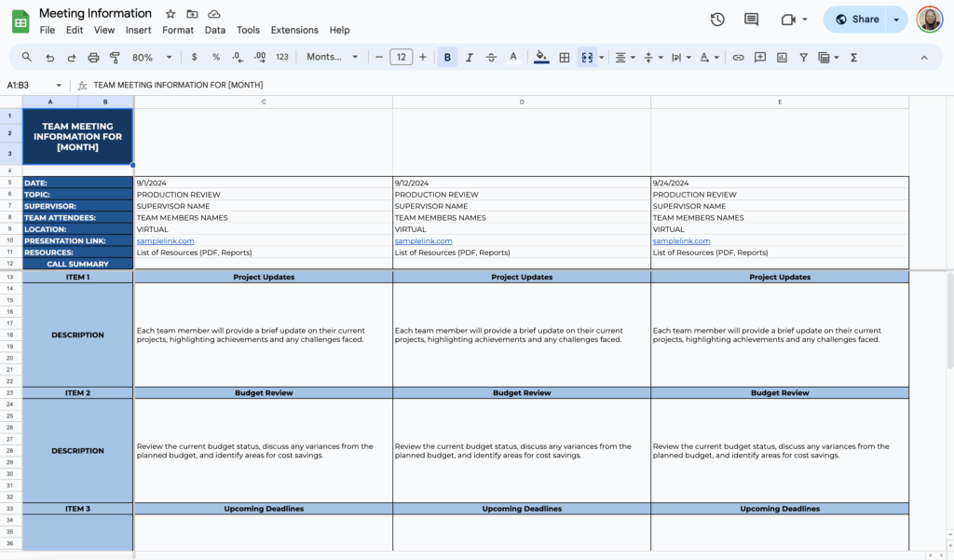Toggle merge cells
The height and width of the screenshot is (560, 954).
(587, 57)
